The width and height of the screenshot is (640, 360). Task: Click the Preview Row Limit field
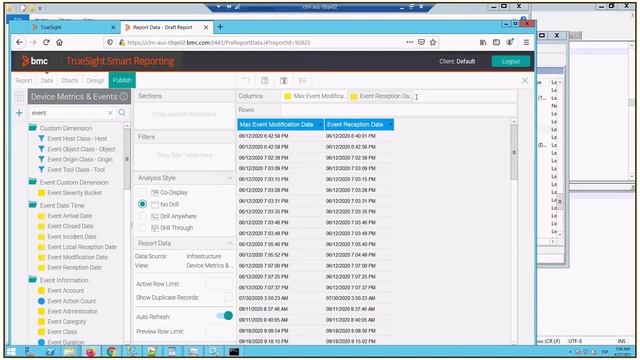click(x=219, y=331)
